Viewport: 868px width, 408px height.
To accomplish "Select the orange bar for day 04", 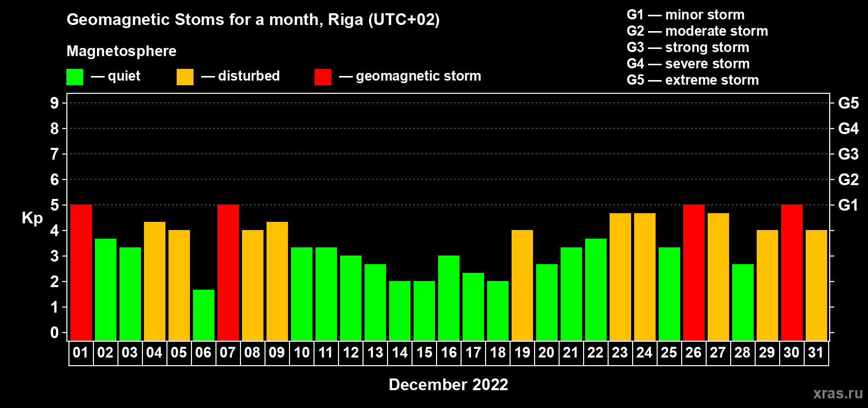I will tap(155, 281).
